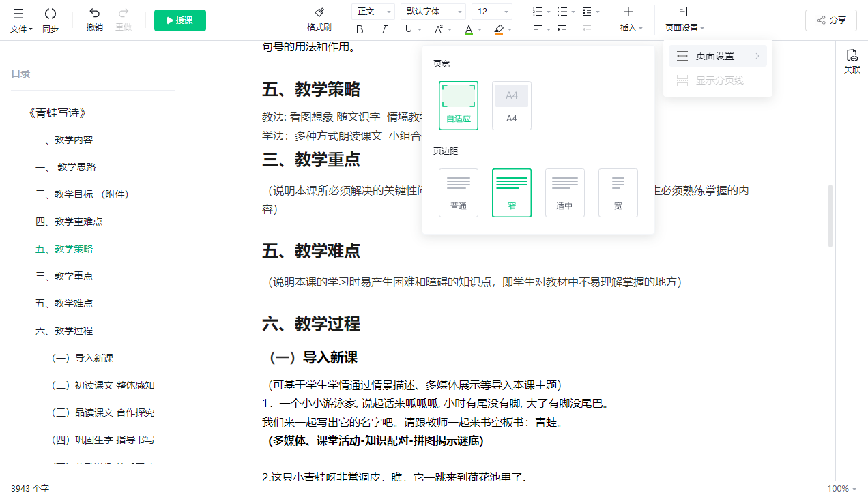Open the page settings (页面设置) submenu item
The image size is (868, 497).
[x=718, y=56]
